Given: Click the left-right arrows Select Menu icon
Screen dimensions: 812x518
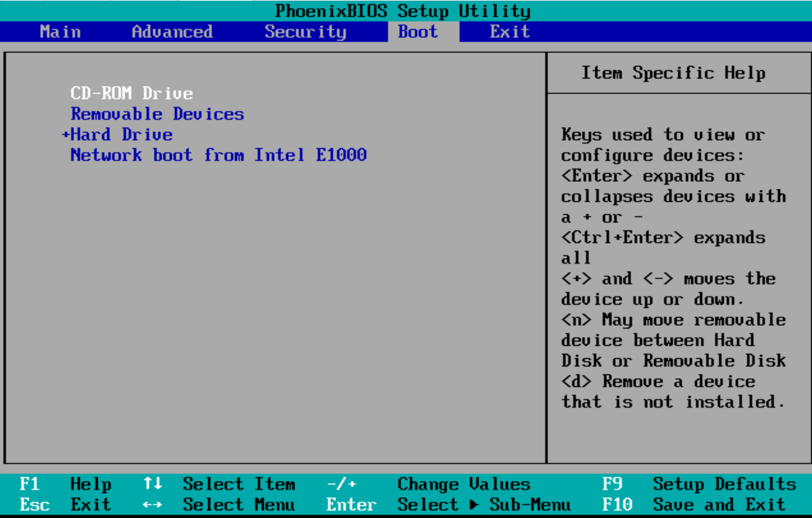Looking at the screenshot, I should pyautogui.click(x=152, y=505).
